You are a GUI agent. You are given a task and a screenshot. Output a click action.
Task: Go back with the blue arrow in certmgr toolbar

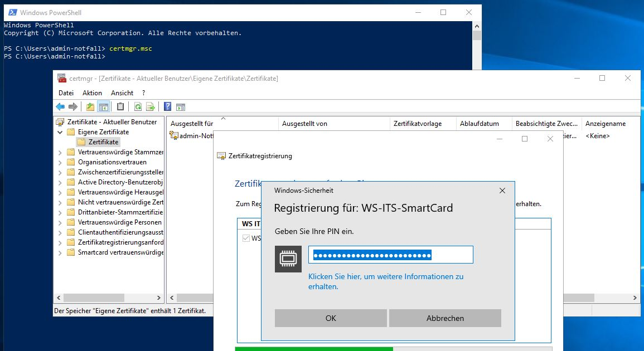click(60, 107)
